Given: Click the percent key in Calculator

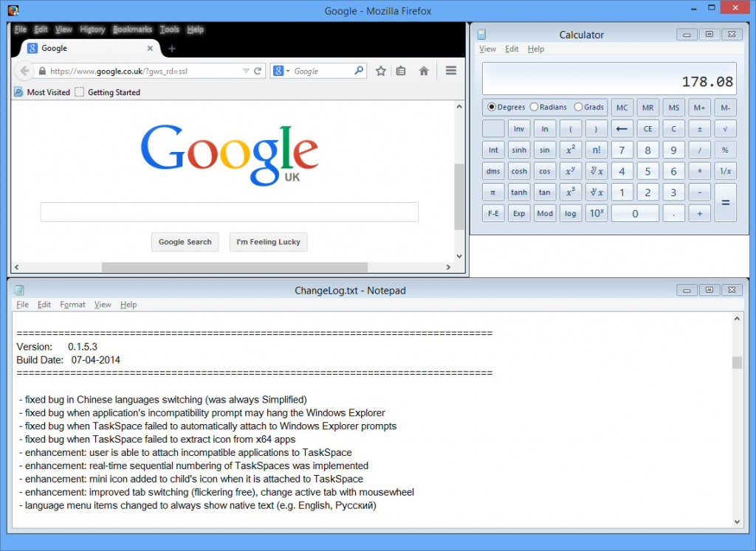Looking at the screenshot, I should point(725,150).
